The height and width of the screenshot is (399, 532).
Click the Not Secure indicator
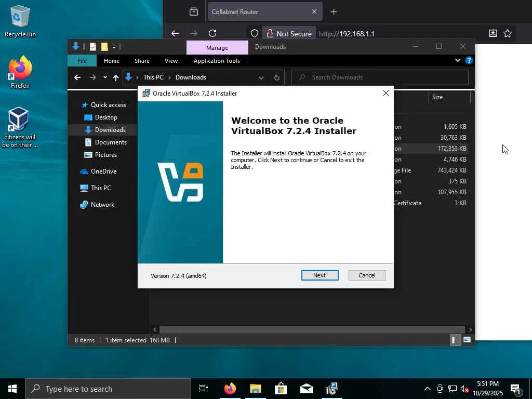coord(289,34)
